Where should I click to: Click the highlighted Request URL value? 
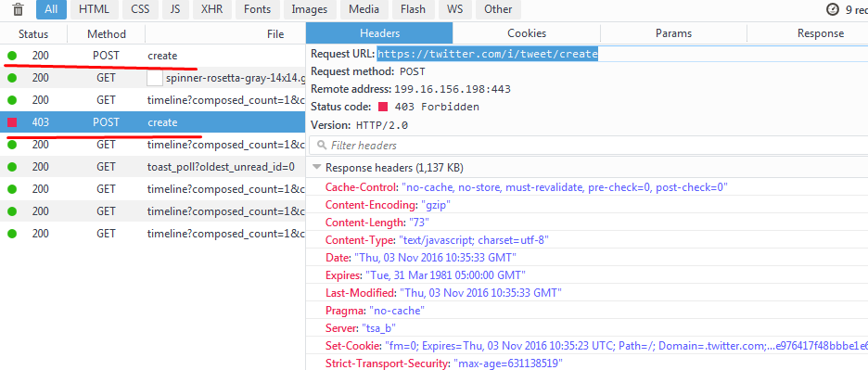488,54
